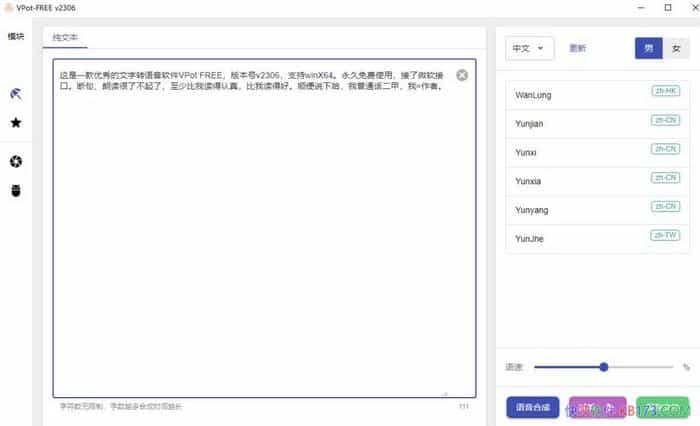Click the bug icon in left sidebar
This screenshot has width=700, height=426.
pos(16,190)
